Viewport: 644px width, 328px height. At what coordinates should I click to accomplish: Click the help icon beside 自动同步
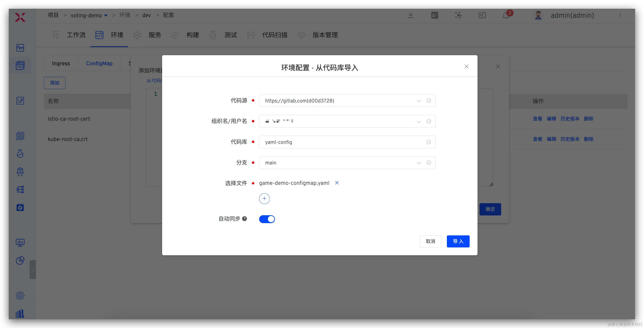click(x=244, y=219)
